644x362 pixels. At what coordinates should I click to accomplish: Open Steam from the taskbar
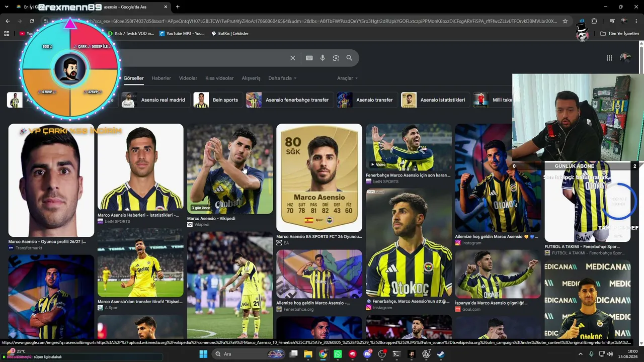click(441, 354)
